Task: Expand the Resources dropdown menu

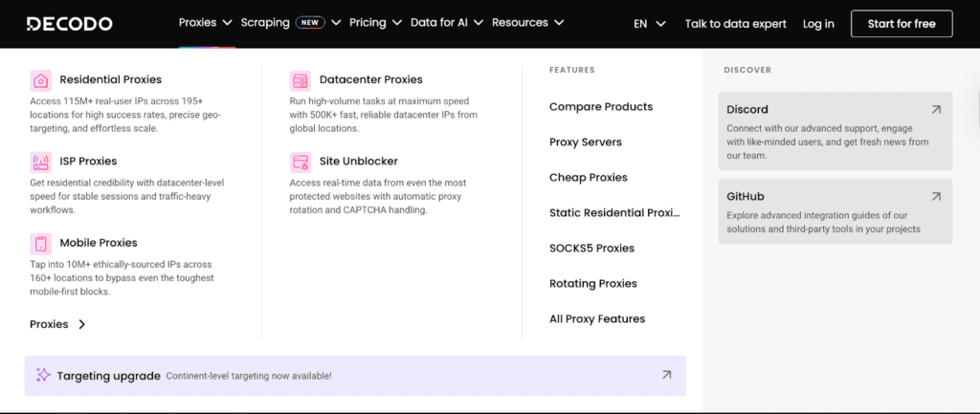Action: tap(527, 23)
